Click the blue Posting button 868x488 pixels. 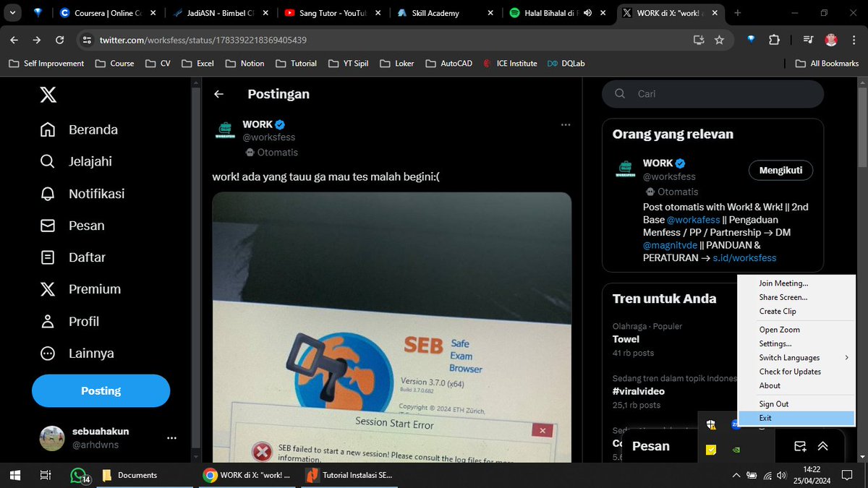point(101,391)
